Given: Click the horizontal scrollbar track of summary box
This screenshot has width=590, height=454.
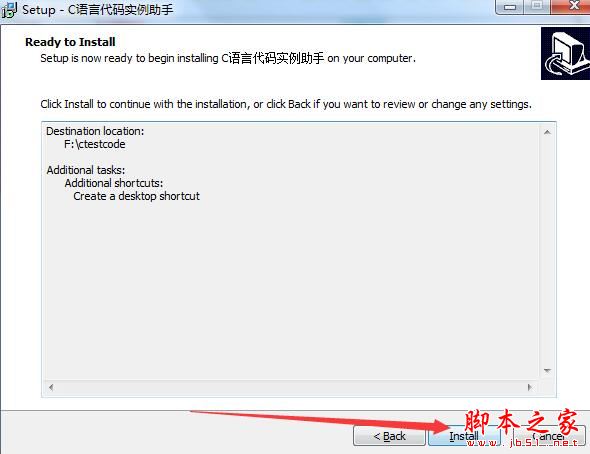Looking at the screenshot, I should tap(290, 387).
